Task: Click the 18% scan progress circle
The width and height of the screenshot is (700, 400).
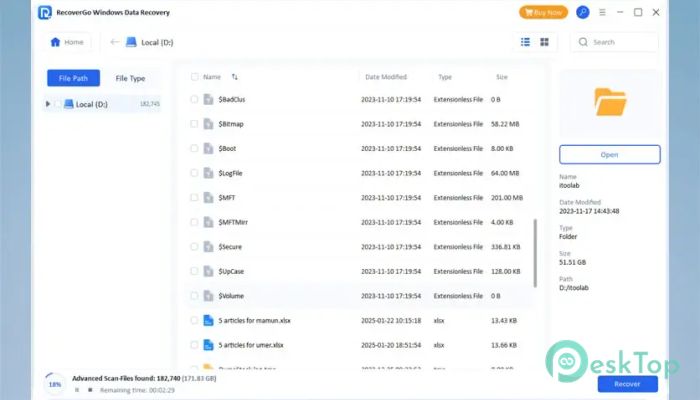Action: (x=54, y=384)
